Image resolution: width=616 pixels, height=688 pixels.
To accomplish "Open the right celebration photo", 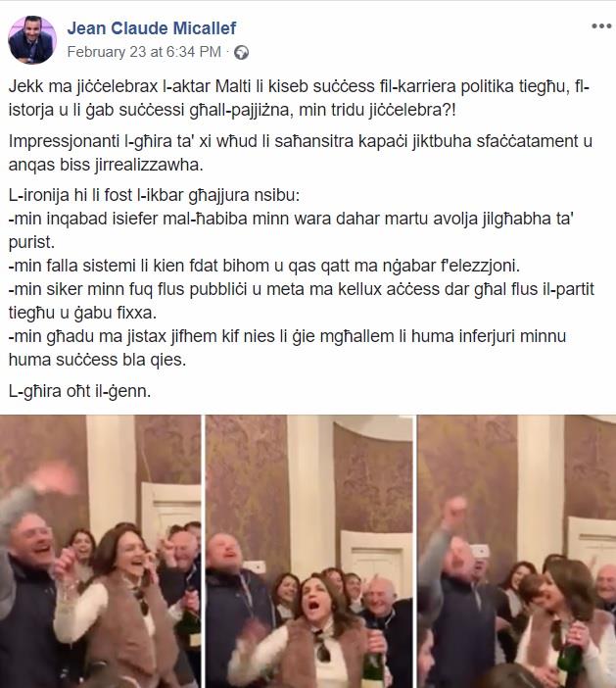I will click(x=517, y=551).
